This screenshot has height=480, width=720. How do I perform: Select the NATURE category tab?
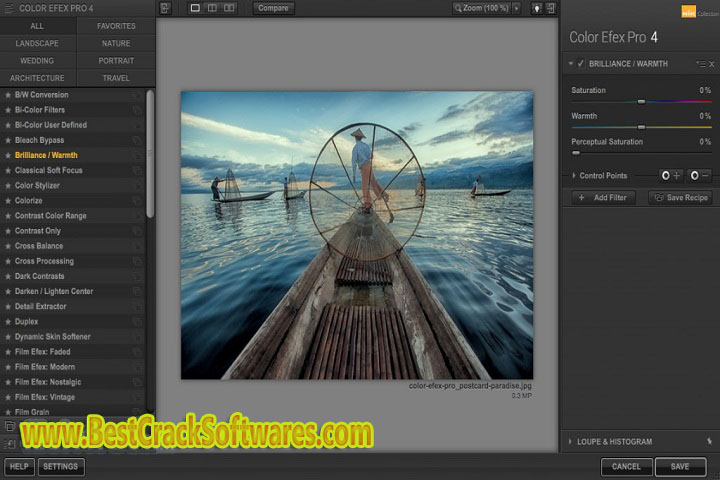click(116, 44)
